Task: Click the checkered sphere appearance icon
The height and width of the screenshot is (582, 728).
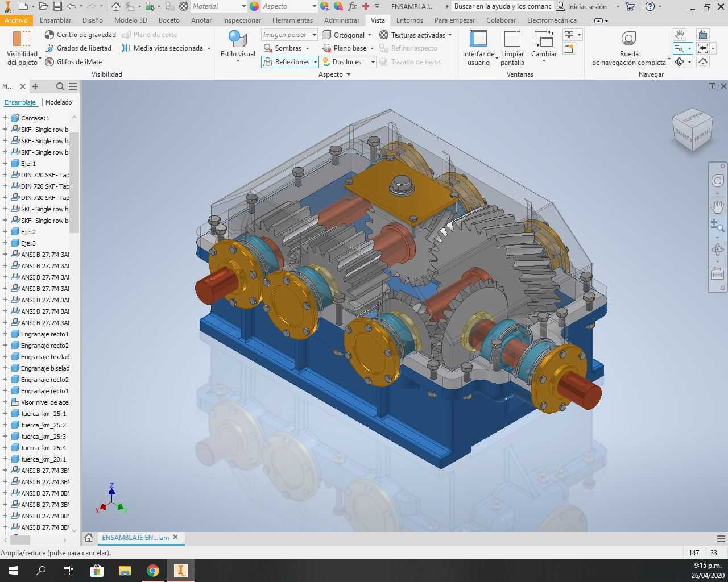Action: tap(183, 6)
